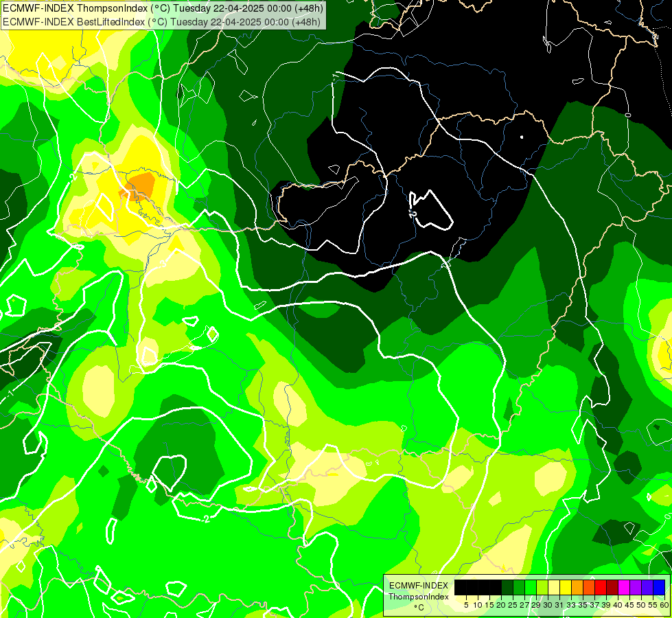
Task: Click the °C unit label in legend
Action: pos(419,608)
